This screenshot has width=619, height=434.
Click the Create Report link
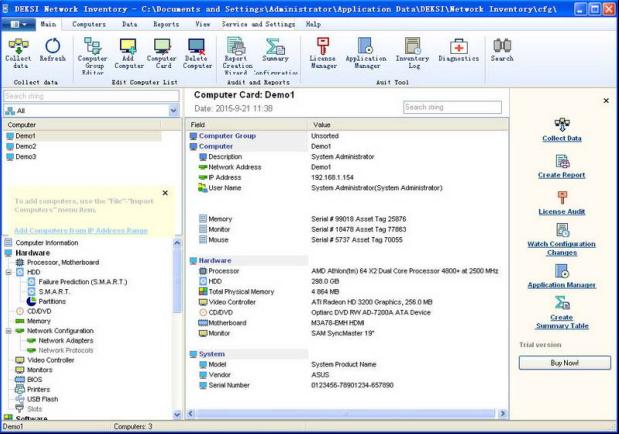coord(561,175)
